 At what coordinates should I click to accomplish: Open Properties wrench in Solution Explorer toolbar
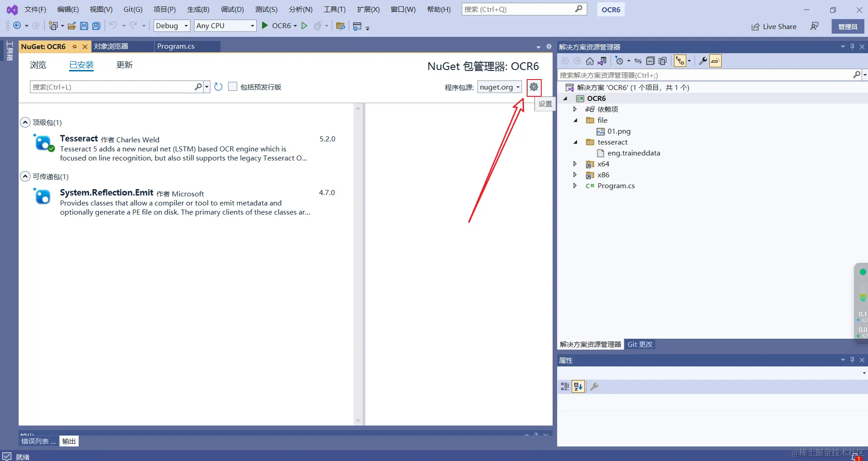point(703,61)
